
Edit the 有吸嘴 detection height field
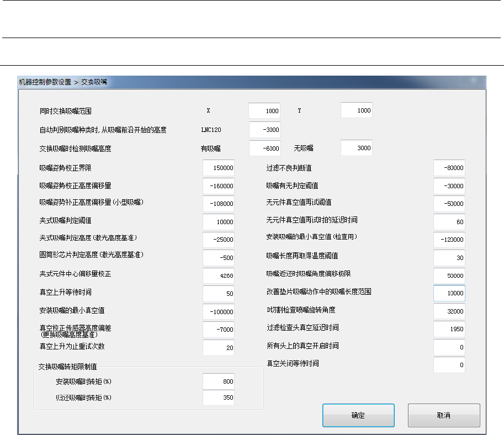[x=265, y=148]
